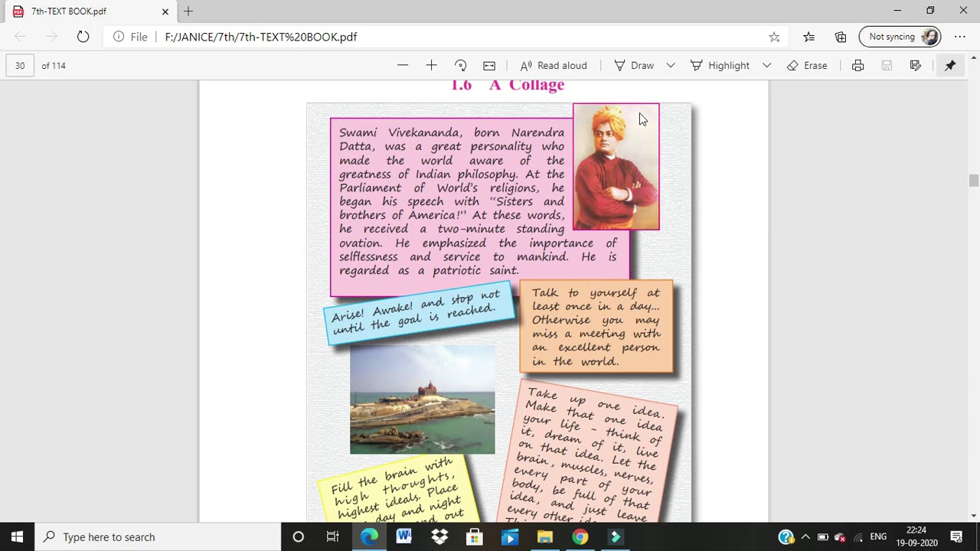Click the address bar URL
This screenshot has width=980, height=551.
click(x=260, y=37)
